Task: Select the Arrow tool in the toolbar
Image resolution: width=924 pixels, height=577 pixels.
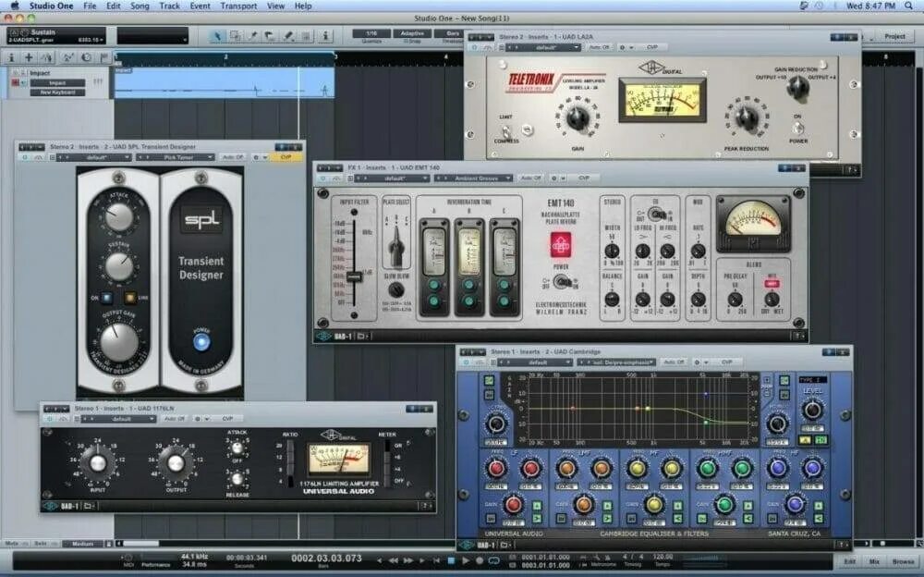Action: tap(216, 36)
